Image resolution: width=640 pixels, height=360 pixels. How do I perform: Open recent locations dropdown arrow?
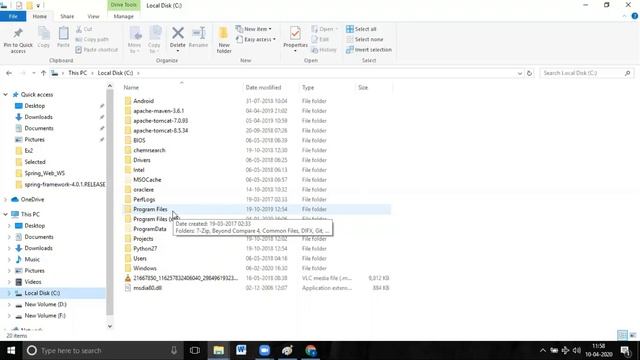click(33, 73)
